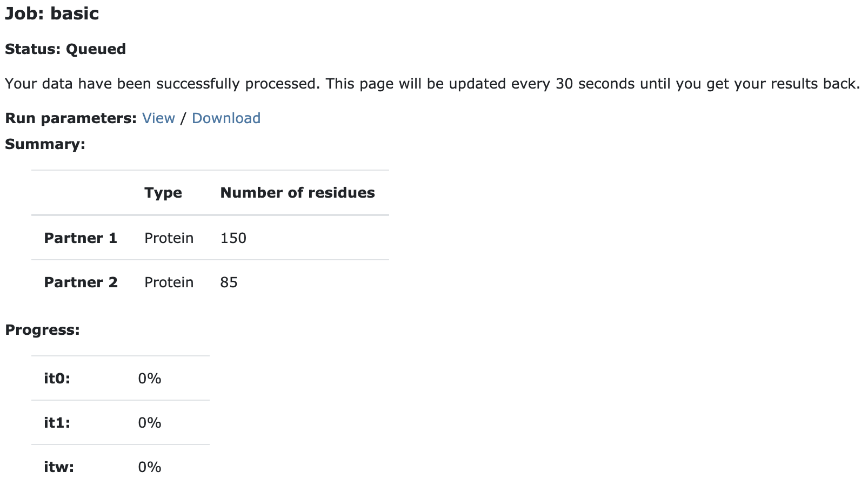Select the Partner 1 row label
This screenshot has height=486, width=868.
(x=81, y=238)
